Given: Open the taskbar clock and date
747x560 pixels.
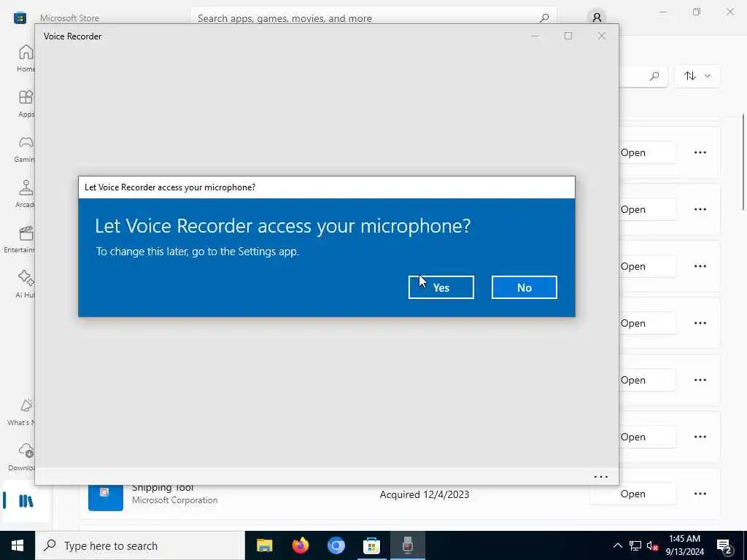Looking at the screenshot, I should [684, 545].
